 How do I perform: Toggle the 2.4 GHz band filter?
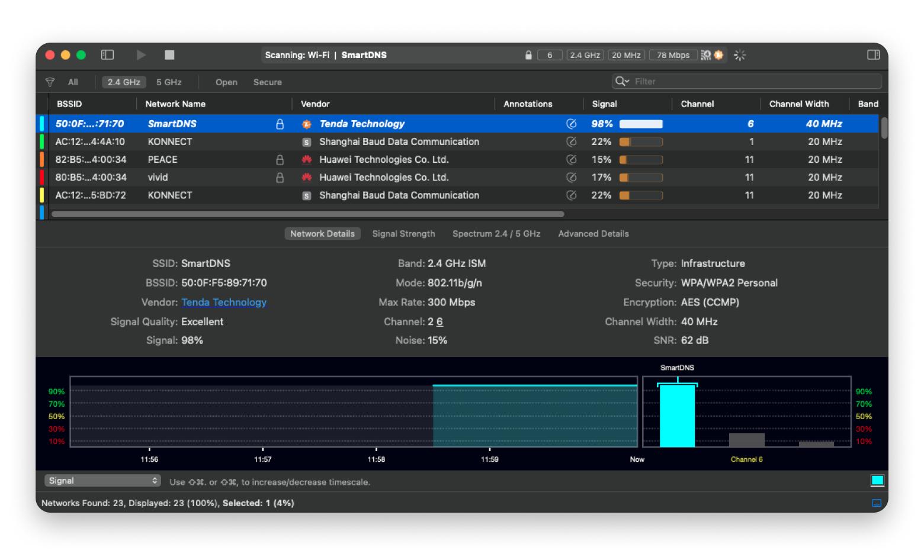124,82
